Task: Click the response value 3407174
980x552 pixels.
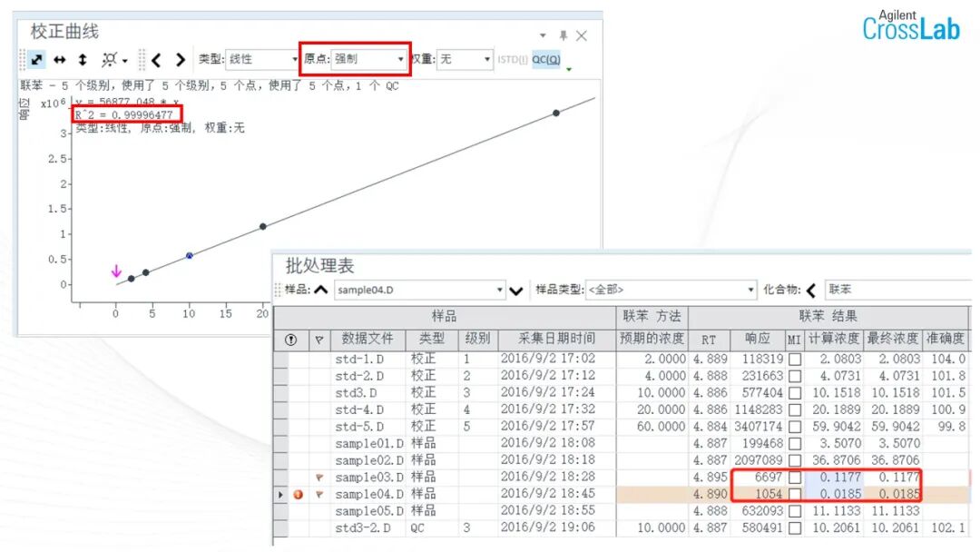Action: (x=758, y=427)
